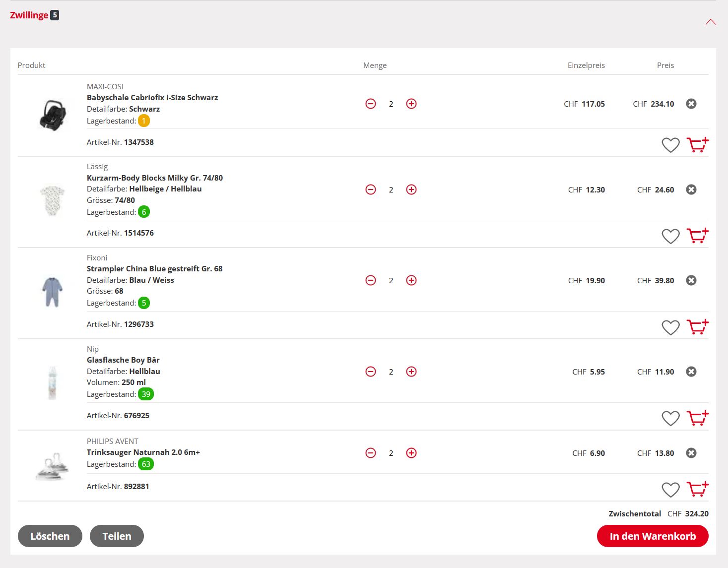This screenshot has height=568, width=728.
Task: Remove Kurzarm-Body Blocks Milky from the list
Action: pyautogui.click(x=691, y=189)
